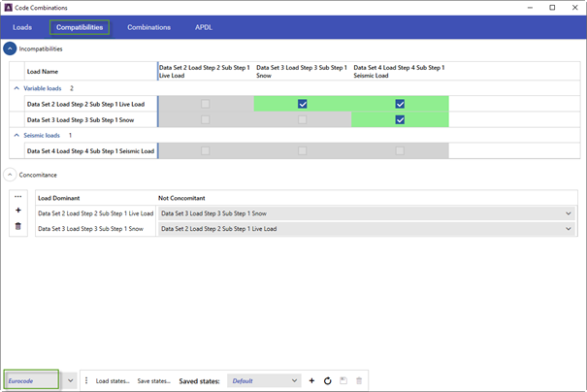This screenshot has width=587, height=392.
Task: Uncheck Snow versus Seismic Load checkbox
Action: 400,119
